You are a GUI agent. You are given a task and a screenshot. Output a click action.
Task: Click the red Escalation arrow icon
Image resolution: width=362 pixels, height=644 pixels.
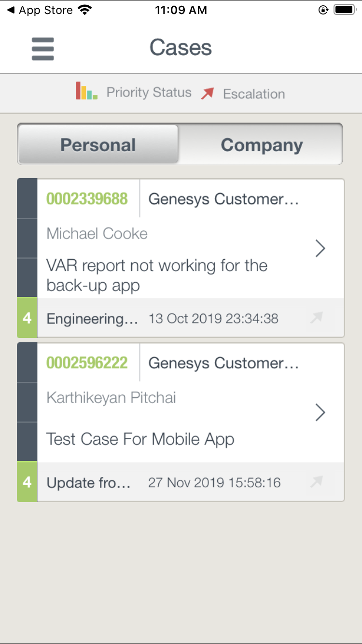point(208,93)
